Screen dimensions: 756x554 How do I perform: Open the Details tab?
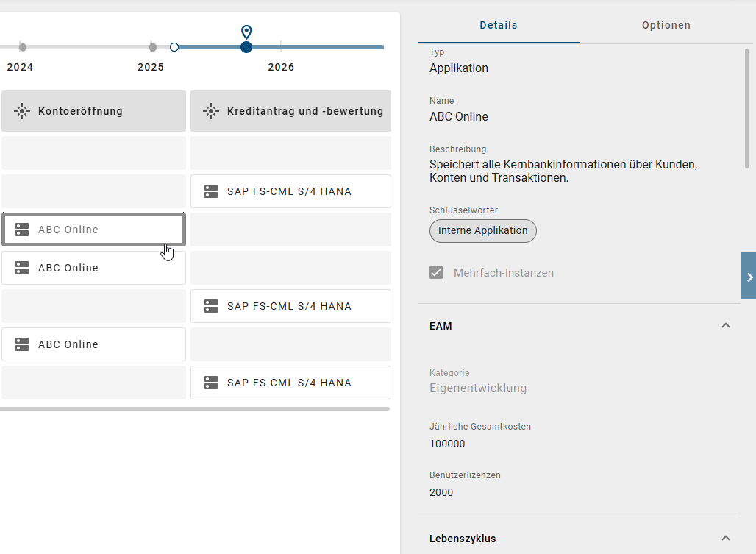[498, 24]
